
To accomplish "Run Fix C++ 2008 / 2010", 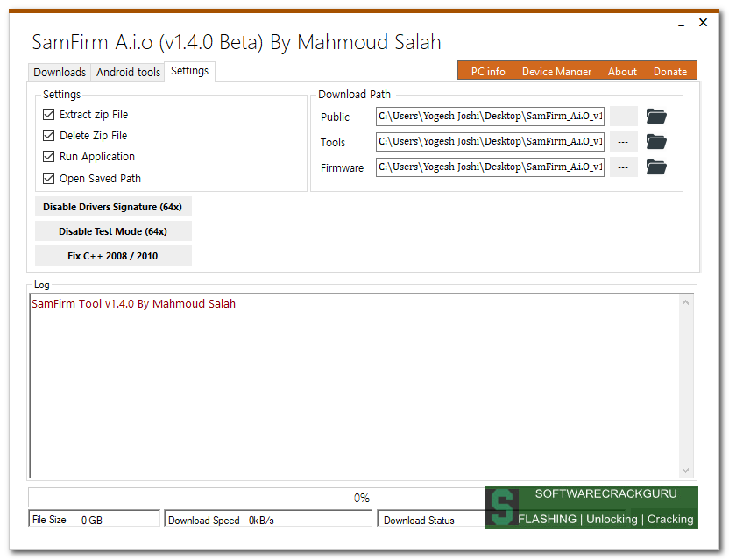I will tap(113, 256).
